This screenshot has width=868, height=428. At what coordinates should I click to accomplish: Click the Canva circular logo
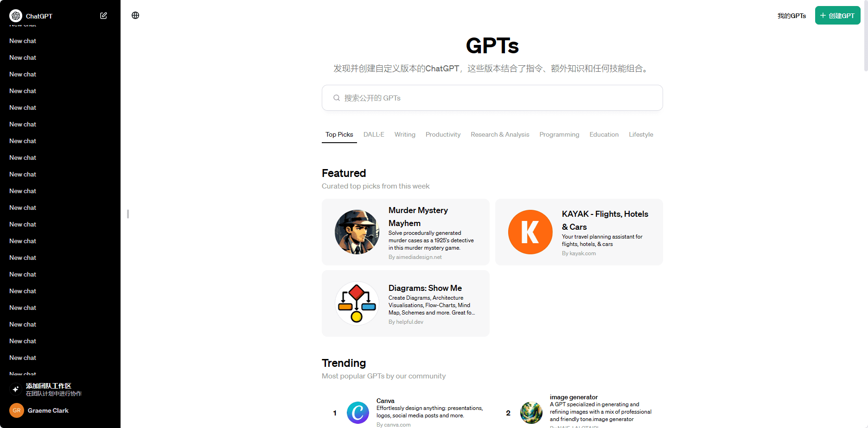tap(358, 413)
